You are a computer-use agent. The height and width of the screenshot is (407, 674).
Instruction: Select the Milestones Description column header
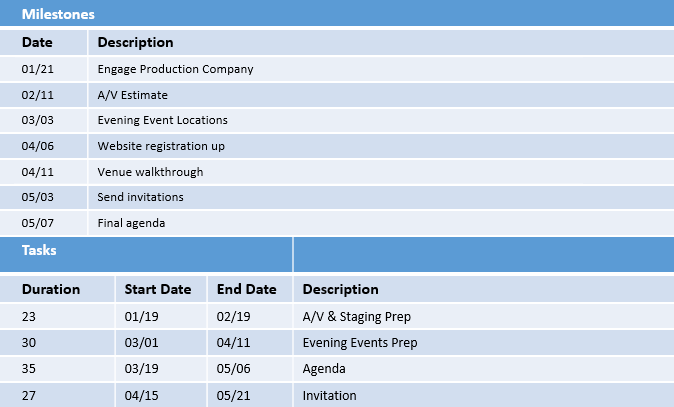click(x=135, y=42)
